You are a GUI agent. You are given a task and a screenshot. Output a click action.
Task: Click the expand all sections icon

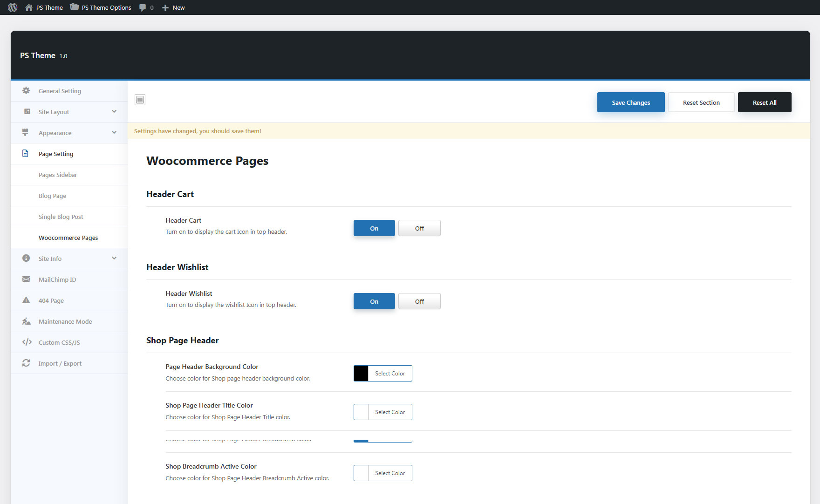(140, 100)
